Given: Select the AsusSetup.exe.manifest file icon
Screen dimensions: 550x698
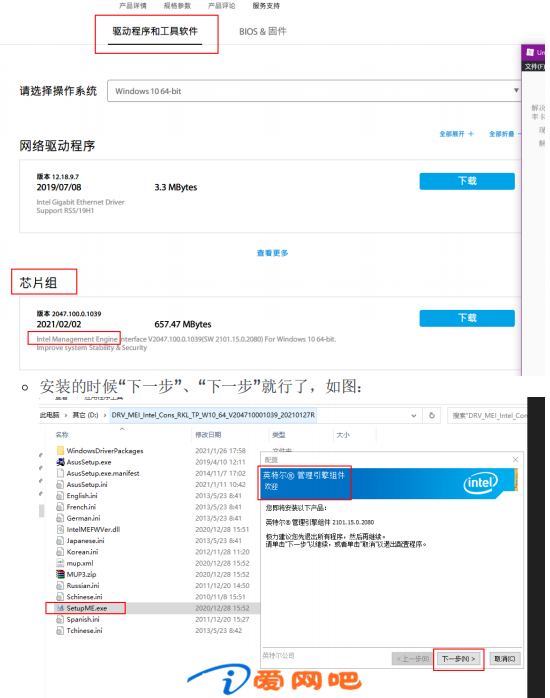Looking at the screenshot, I should click(x=61, y=473).
